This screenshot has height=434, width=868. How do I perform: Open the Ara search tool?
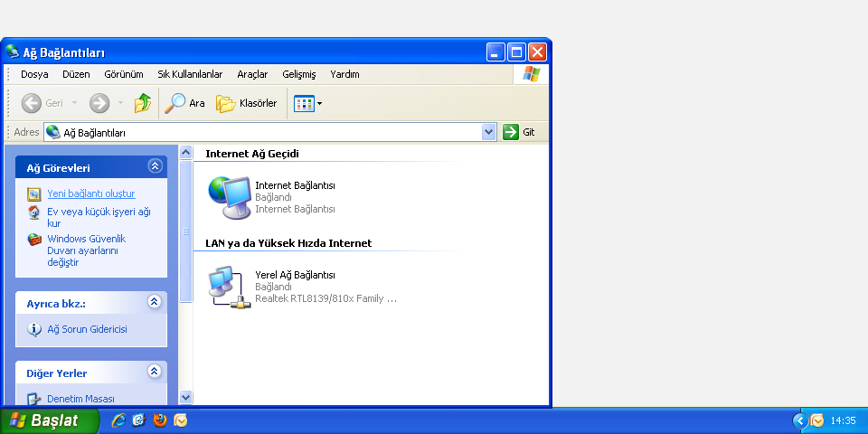[184, 103]
